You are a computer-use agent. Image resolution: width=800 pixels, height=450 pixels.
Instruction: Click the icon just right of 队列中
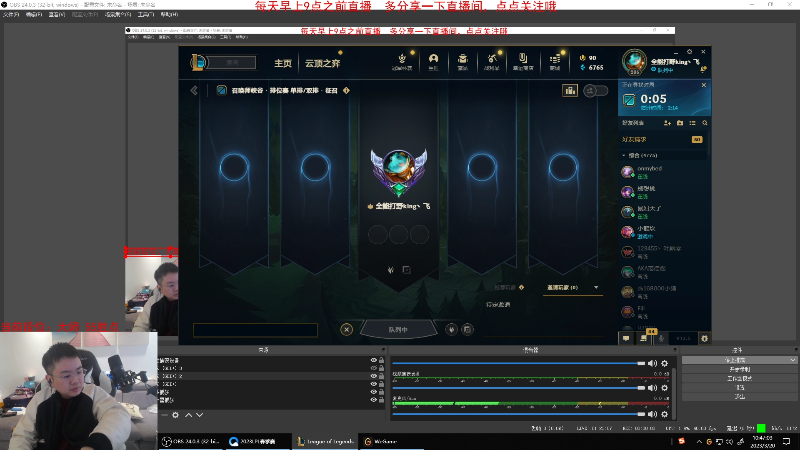click(x=452, y=330)
